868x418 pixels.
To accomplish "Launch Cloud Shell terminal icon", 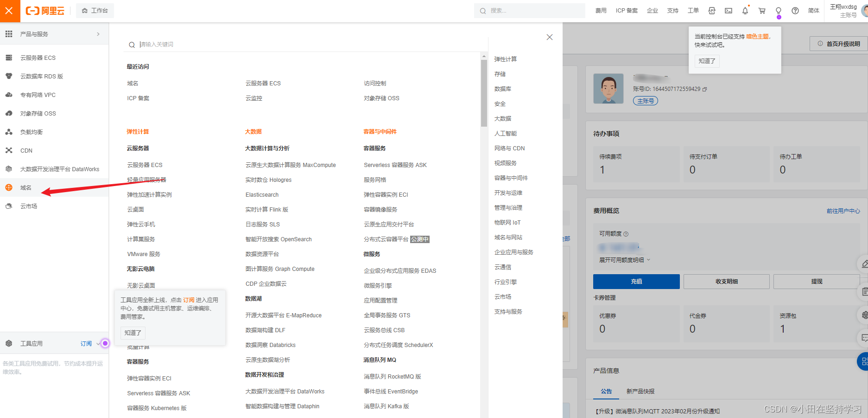I will point(729,11).
